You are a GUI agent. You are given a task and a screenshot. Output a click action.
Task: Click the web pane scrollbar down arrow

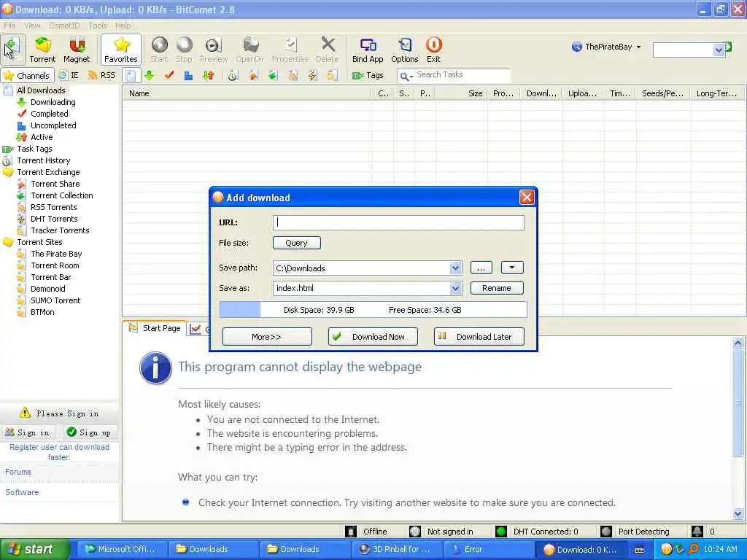pyautogui.click(x=738, y=514)
